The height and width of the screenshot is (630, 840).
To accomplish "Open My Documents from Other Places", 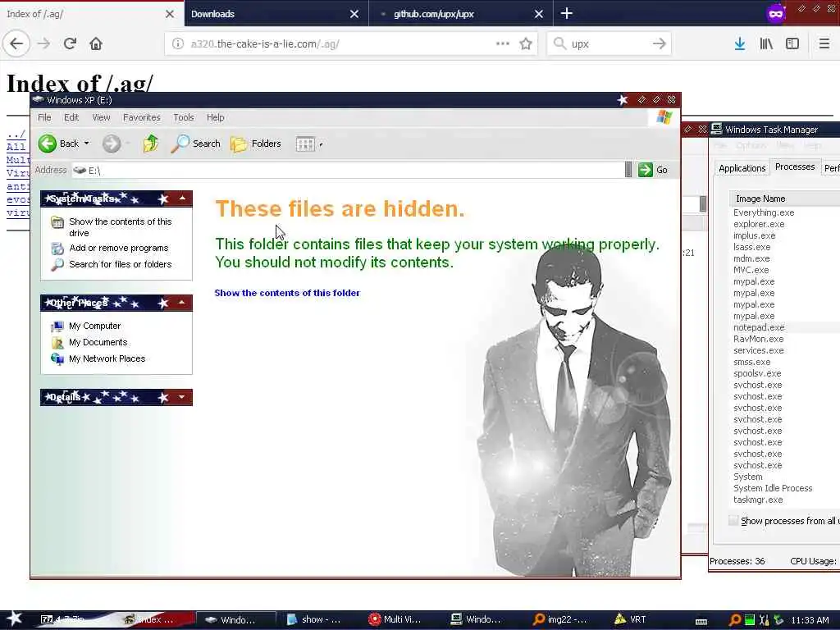I will click(x=98, y=342).
